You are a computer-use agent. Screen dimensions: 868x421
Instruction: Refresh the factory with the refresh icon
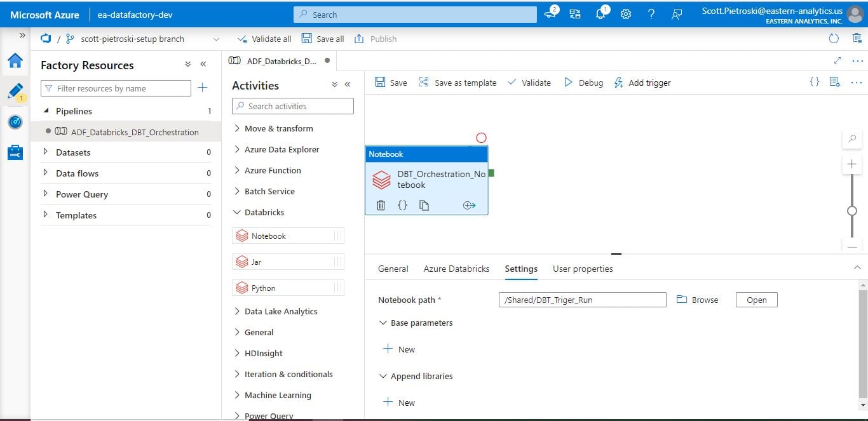coord(834,39)
